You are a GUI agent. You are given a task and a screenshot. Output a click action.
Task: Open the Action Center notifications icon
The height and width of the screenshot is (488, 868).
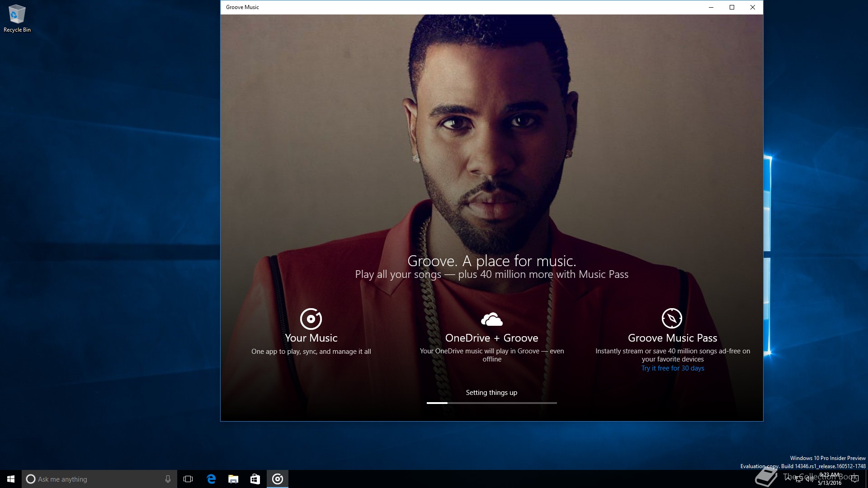[855, 479]
